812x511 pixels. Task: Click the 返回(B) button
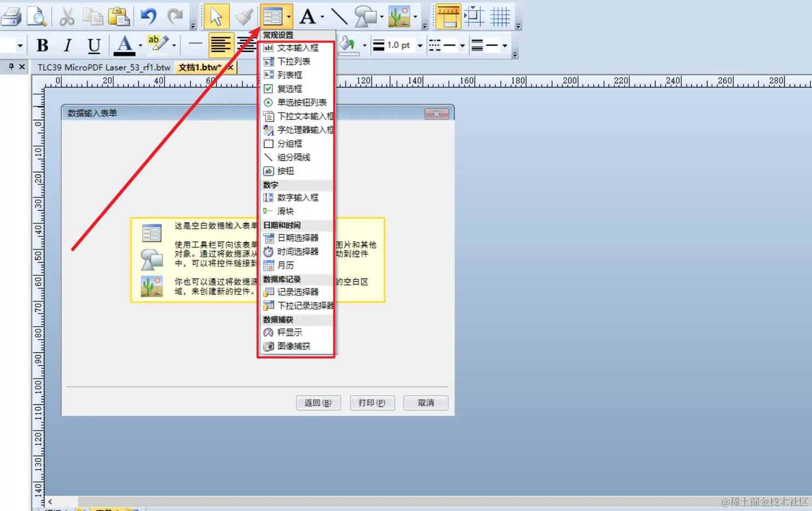point(318,403)
